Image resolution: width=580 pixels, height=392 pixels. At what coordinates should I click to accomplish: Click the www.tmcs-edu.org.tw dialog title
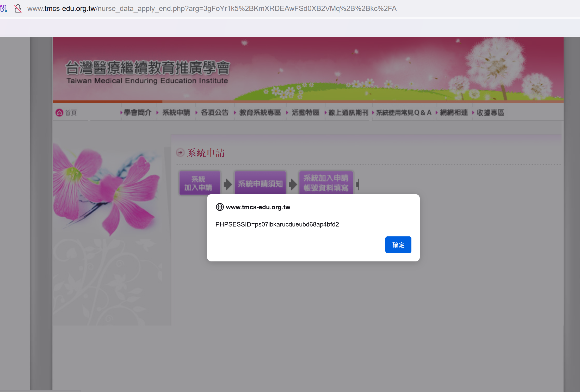tap(258, 207)
